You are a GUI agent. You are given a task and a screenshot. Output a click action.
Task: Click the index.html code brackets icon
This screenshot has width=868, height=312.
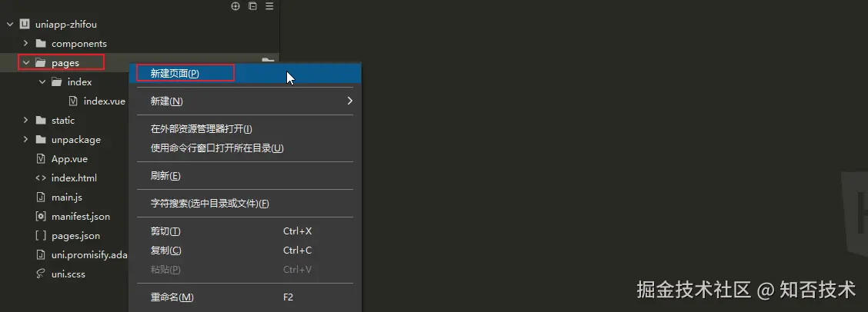coord(41,178)
